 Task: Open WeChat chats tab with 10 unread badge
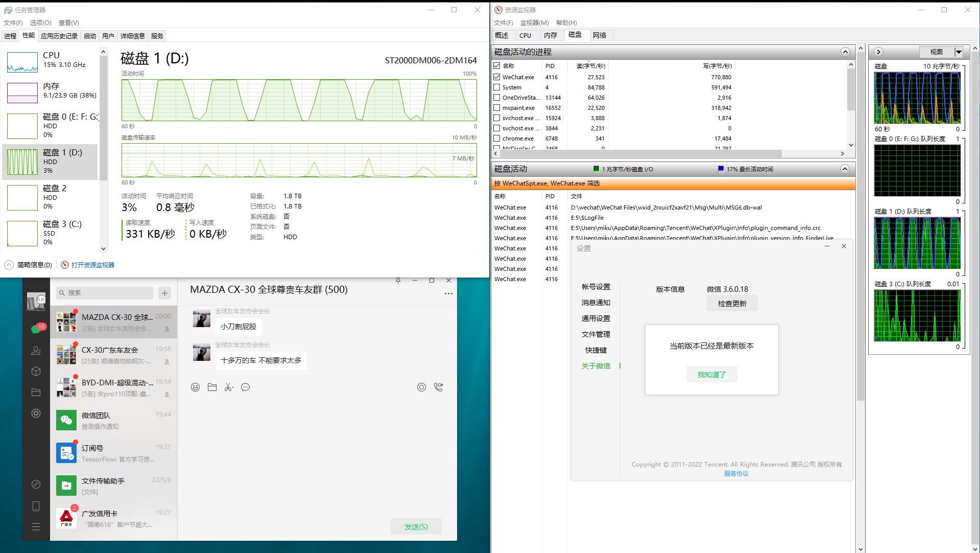(36, 329)
